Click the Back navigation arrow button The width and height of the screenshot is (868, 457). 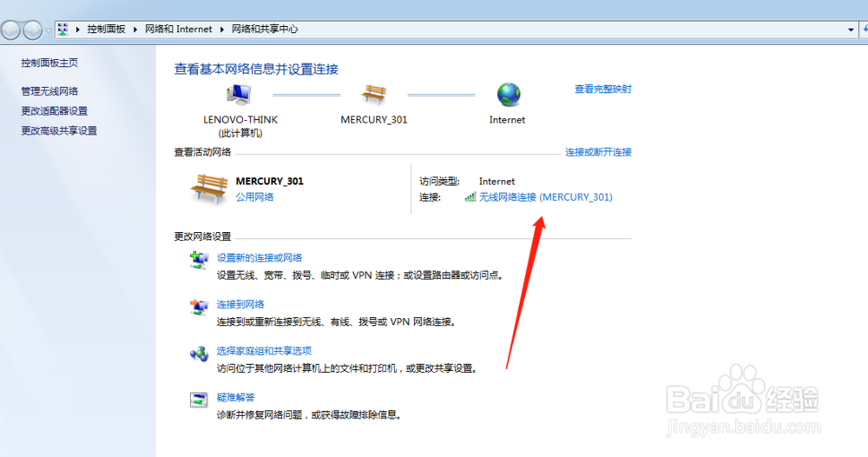point(11,30)
